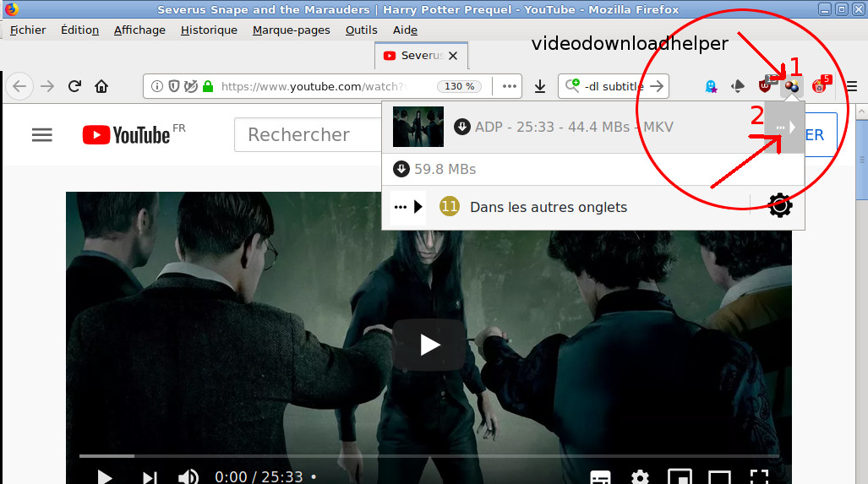Image resolution: width=868 pixels, height=484 pixels.
Task: Reset the 130 % zoom level badge
Action: (x=460, y=86)
